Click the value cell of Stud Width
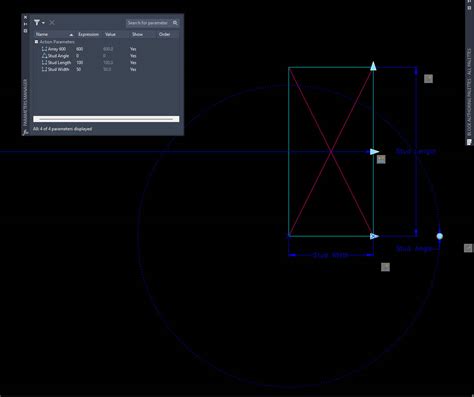Viewport: 474px width, 397px height. coord(107,69)
